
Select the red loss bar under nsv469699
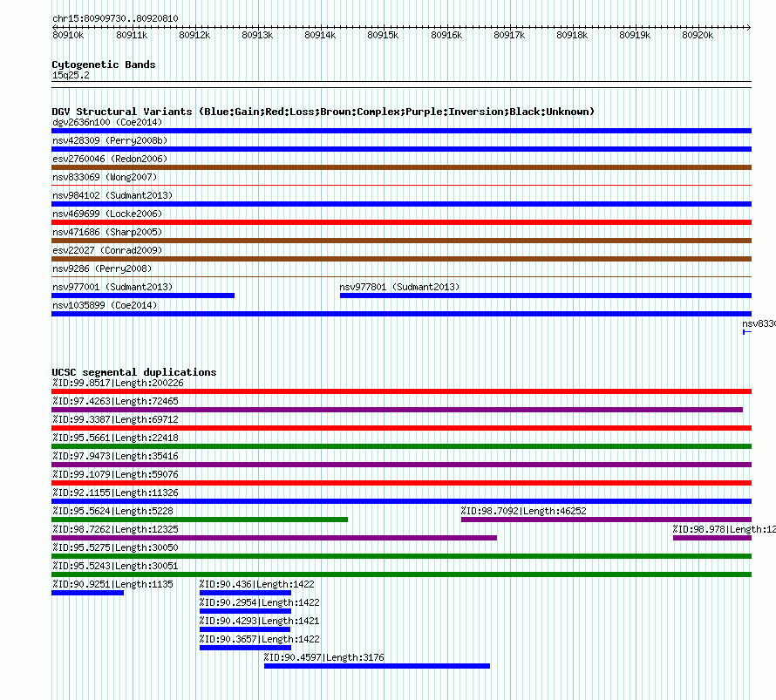coord(401,222)
